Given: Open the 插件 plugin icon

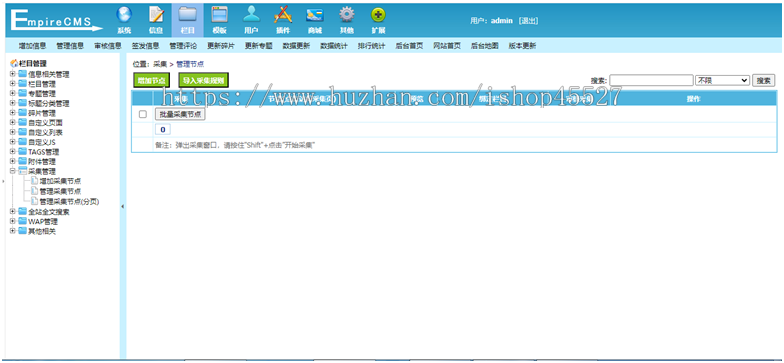Looking at the screenshot, I should [x=282, y=16].
